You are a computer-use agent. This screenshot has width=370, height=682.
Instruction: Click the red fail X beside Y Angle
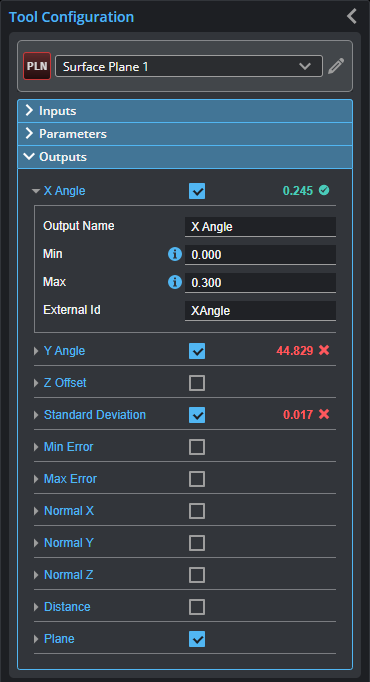point(324,350)
